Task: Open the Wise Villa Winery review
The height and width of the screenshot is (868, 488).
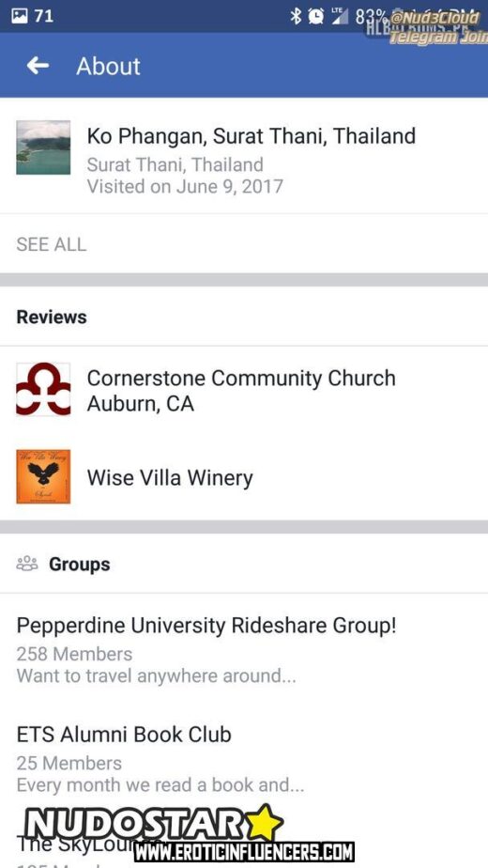Action: [x=244, y=477]
